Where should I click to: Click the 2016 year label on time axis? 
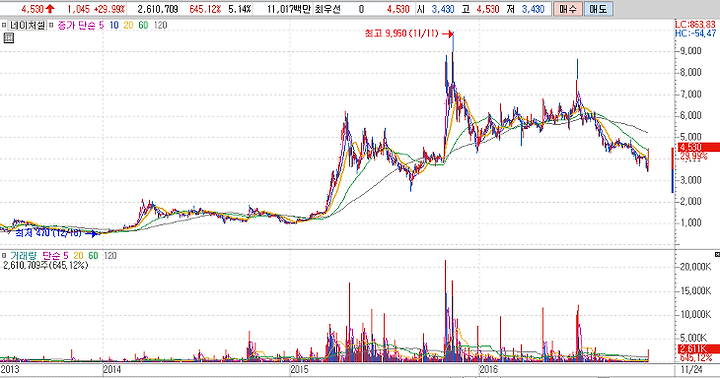(x=489, y=369)
